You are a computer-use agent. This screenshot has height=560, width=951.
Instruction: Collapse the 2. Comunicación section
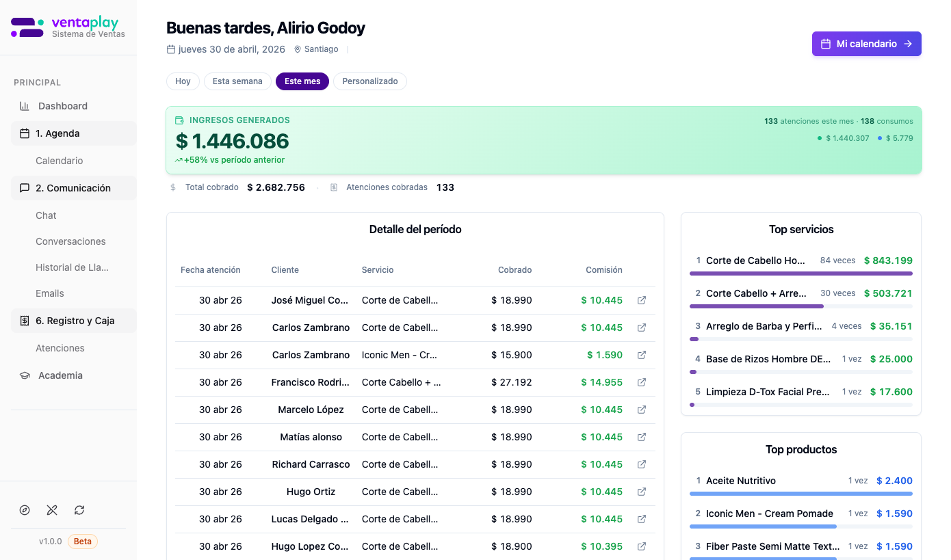tap(74, 188)
